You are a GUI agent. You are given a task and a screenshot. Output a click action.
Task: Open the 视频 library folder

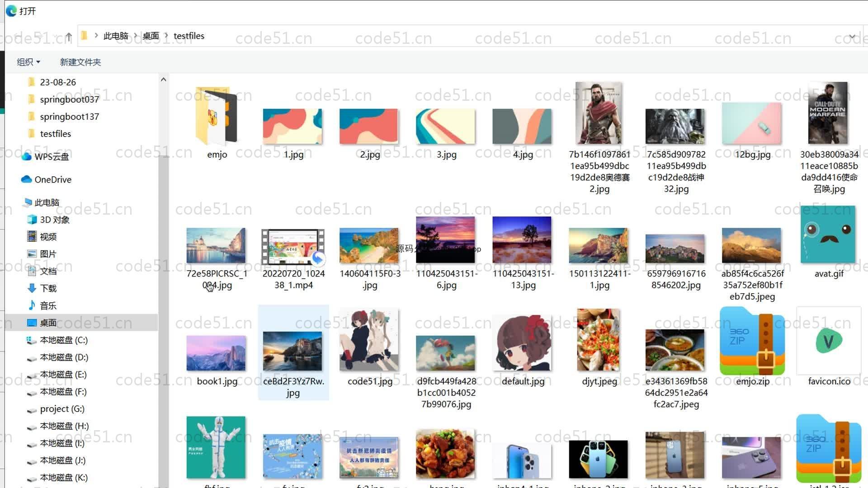coord(48,237)
